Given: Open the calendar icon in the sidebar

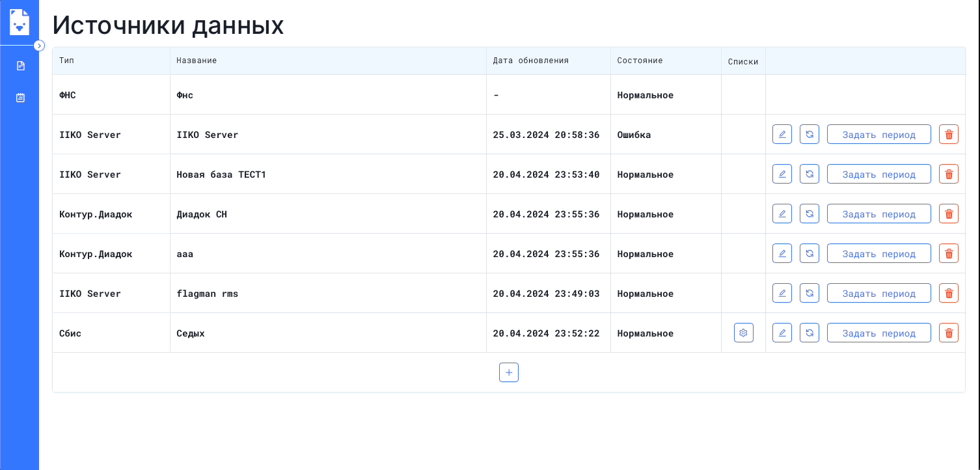Looking at the screenshot, I should (20, 98).
